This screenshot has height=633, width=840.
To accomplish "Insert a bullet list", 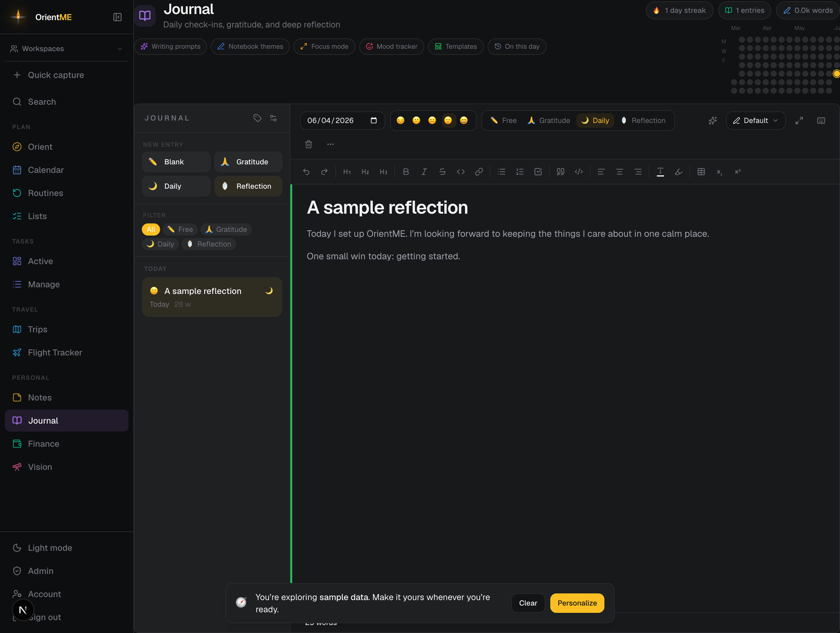I will 501,172.
